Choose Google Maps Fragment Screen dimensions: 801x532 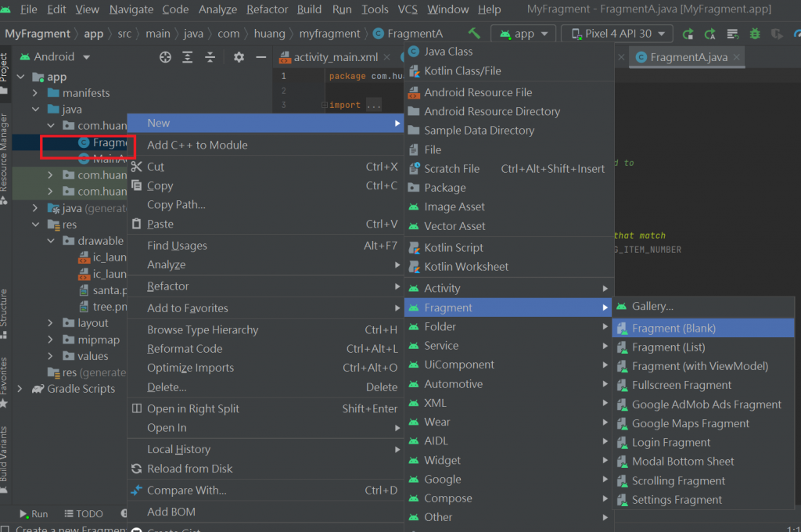pos(703,424)
